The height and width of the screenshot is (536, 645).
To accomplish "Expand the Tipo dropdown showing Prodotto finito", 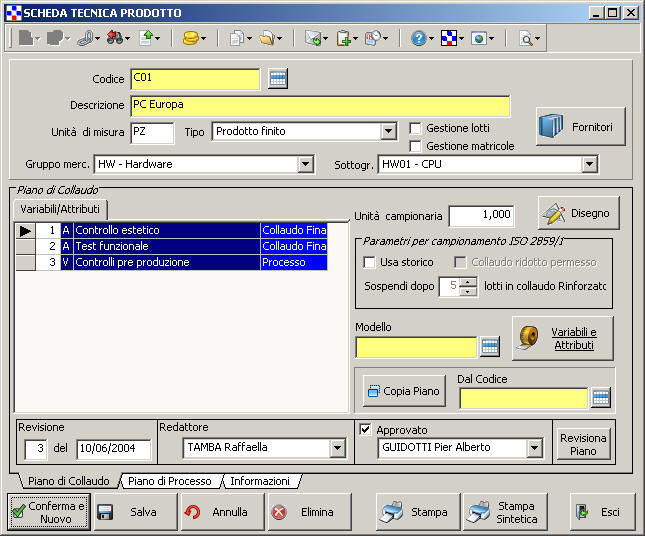I will click(388, 132).
